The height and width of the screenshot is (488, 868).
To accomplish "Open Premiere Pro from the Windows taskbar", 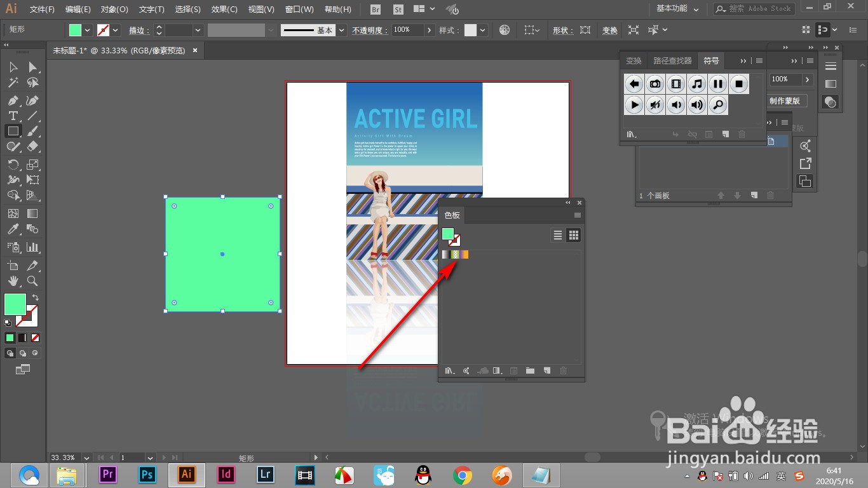I will 108,475.
